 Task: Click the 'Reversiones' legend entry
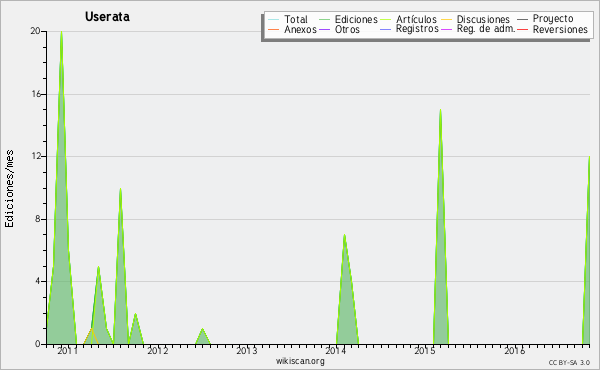click(x=552, y=29)
